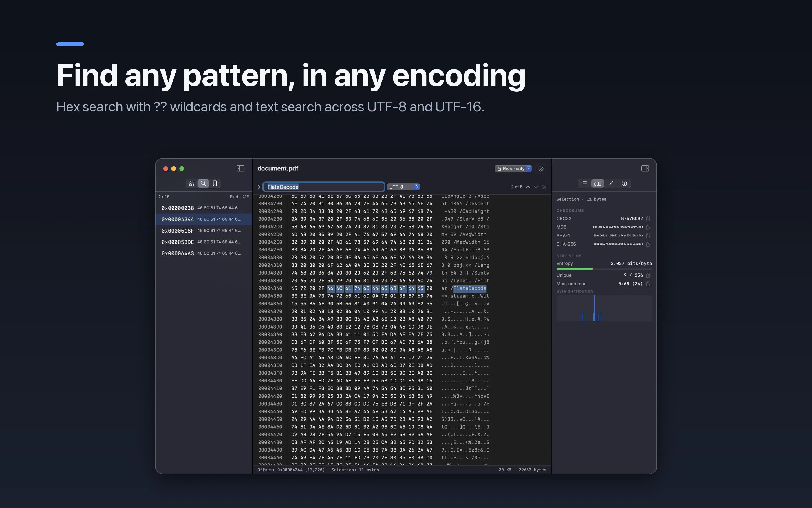Select search result 0x00000038

[x=204, y=208]
